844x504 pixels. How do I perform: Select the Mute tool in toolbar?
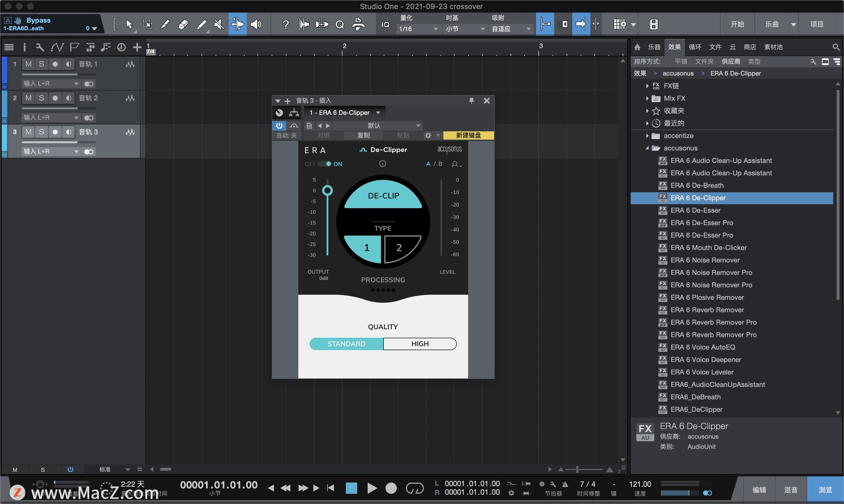coord(218,25)
